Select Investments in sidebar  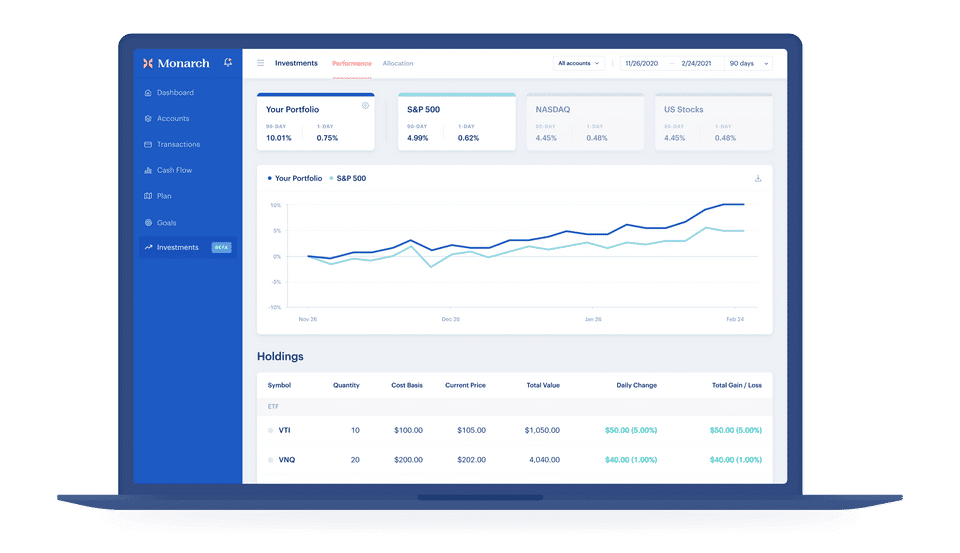point(187,247)
